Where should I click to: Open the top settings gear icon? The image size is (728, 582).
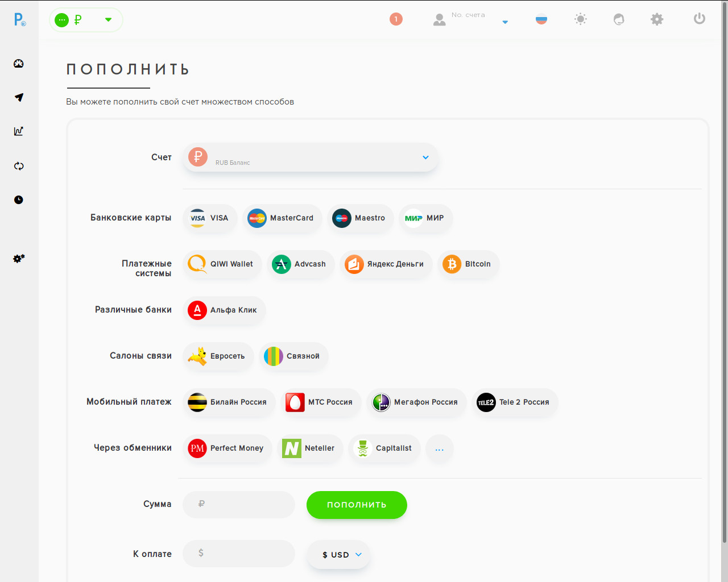click(x=657, y=19)
